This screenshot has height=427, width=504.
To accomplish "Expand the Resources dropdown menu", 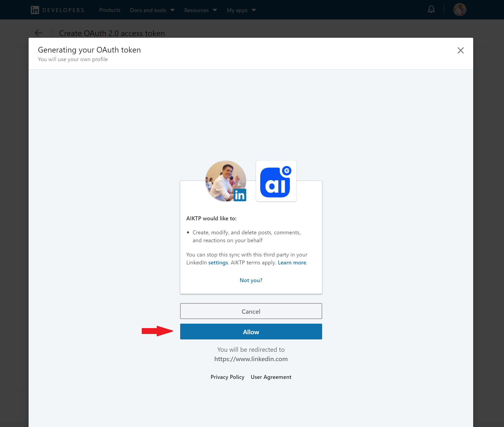I will click(x=200, y=10).
